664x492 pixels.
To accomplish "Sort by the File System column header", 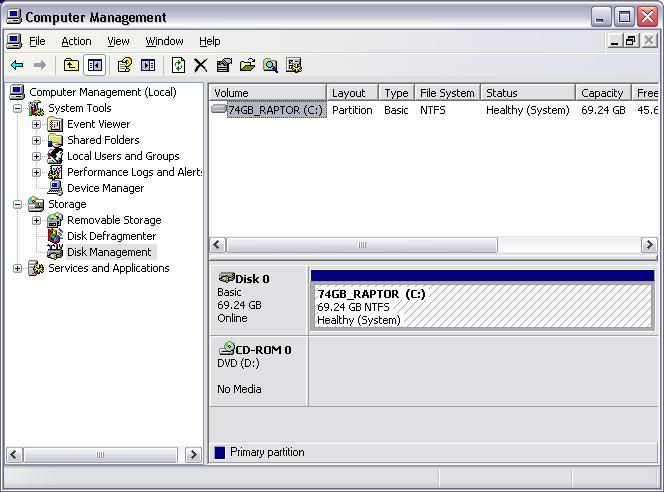I will [x=448, y=93].
